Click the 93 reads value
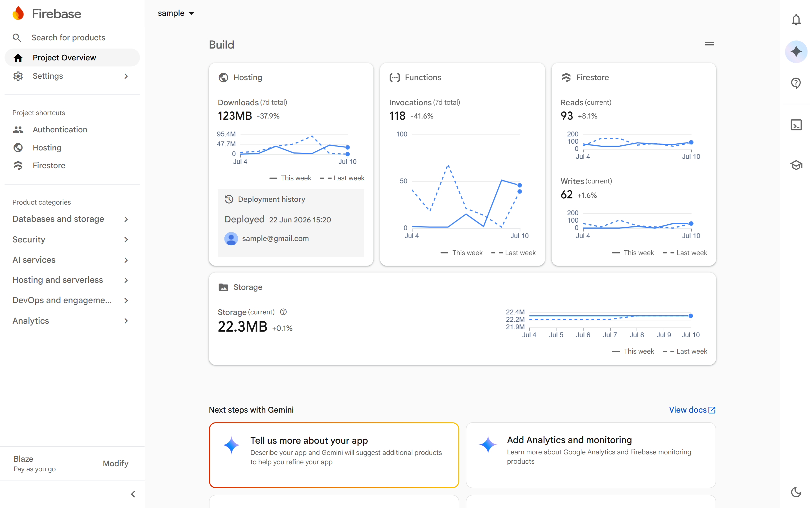 [567, 116]
